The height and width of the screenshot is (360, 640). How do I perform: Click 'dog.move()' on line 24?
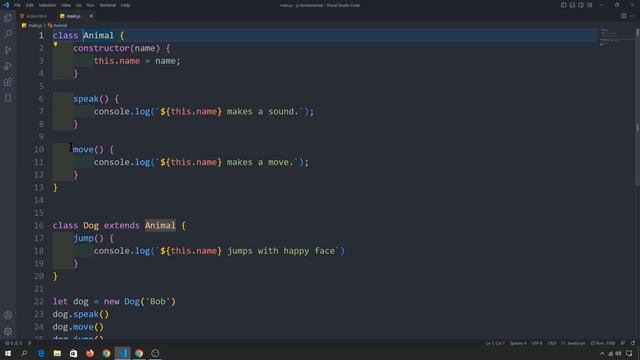[78, 327]
